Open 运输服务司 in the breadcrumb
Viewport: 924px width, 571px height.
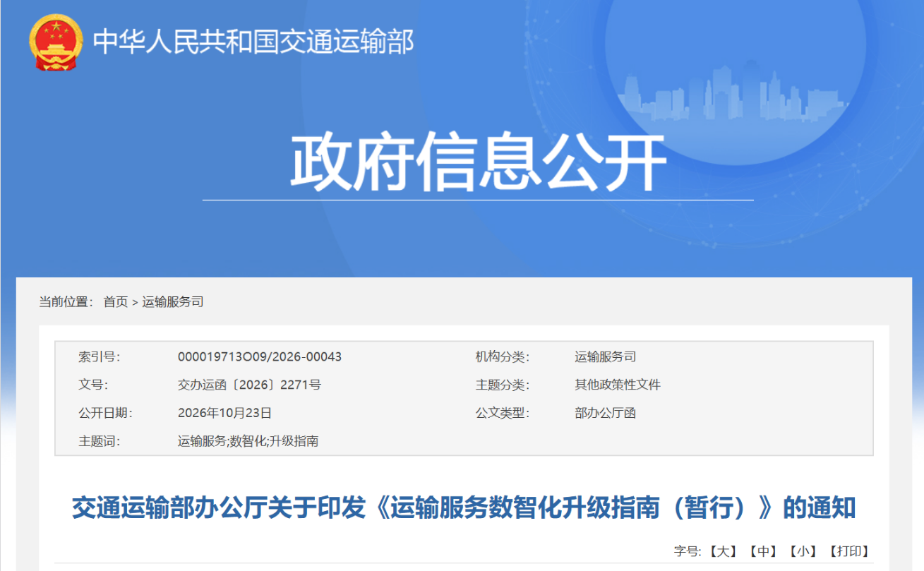click(x=173, y=302)
